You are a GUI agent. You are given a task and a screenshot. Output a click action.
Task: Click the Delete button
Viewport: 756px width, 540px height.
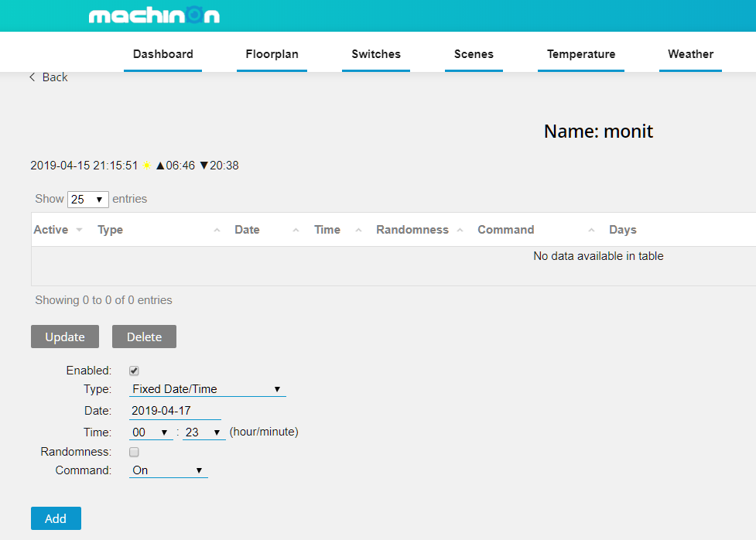click(144, 337)
